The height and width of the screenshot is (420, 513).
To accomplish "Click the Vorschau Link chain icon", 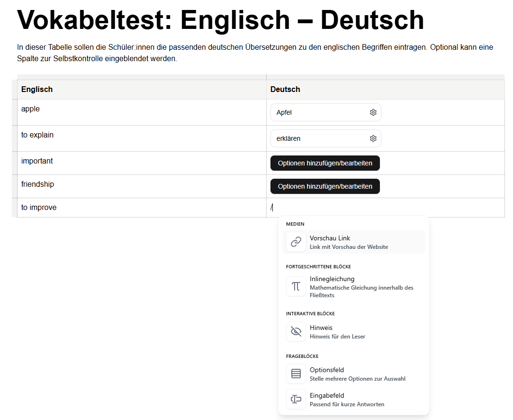I will pos(296,242).
